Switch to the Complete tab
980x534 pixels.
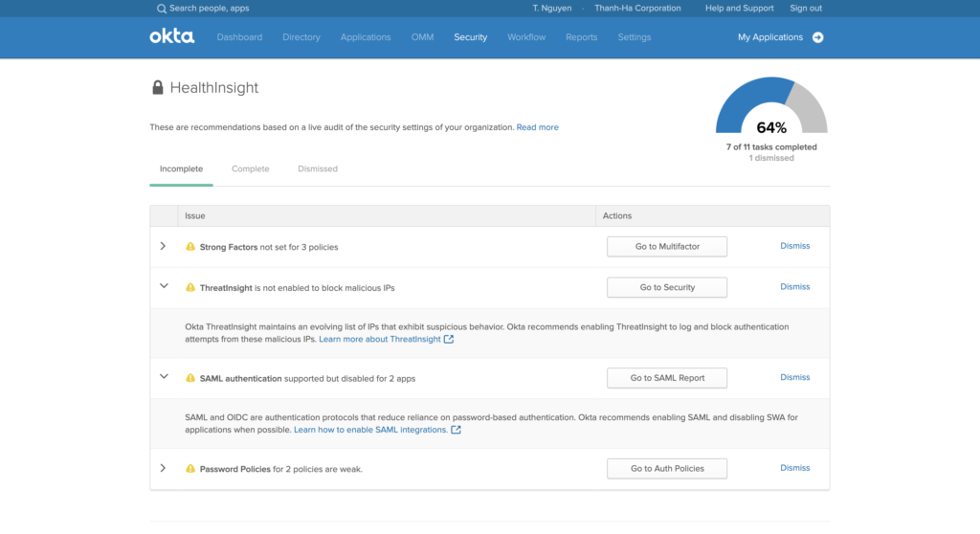coord(250,168)
